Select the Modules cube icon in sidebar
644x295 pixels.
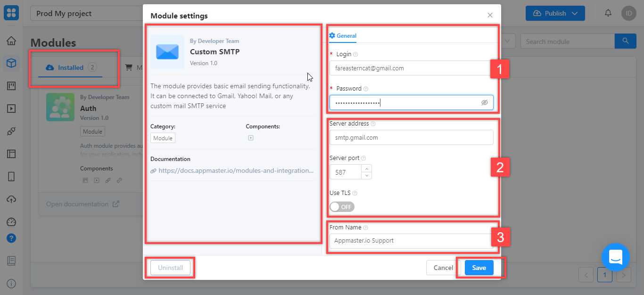pos(11,63)
